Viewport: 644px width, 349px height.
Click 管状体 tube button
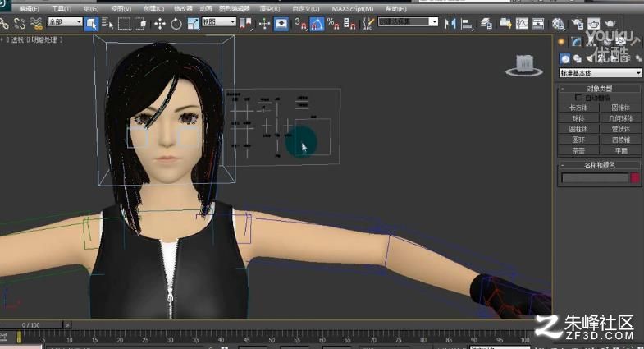pos(620,129)
